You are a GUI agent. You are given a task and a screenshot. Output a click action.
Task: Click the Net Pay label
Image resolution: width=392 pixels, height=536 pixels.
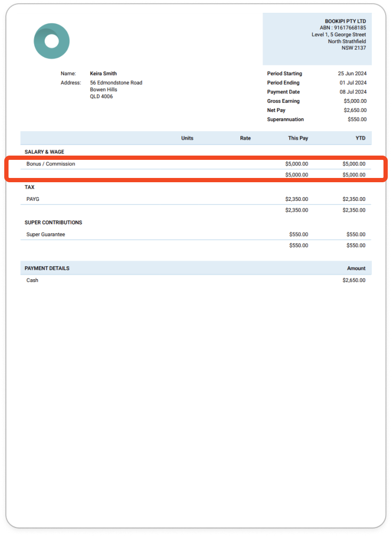coord(276,110)
